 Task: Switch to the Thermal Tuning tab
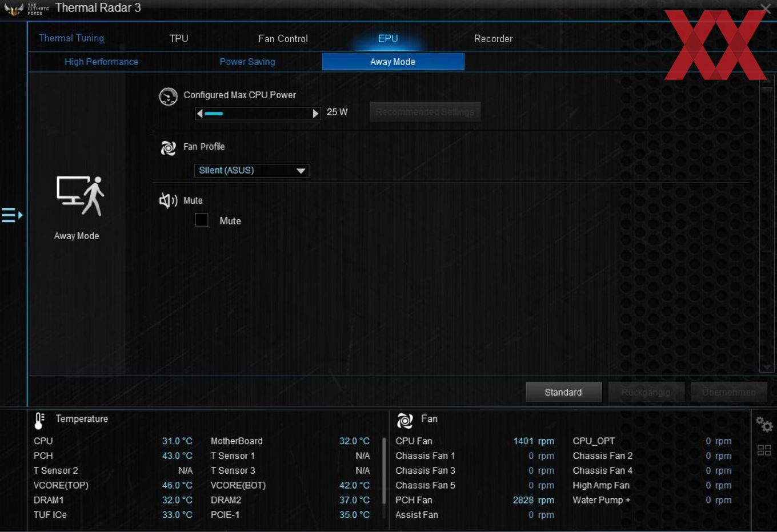[x=71, y=38]
